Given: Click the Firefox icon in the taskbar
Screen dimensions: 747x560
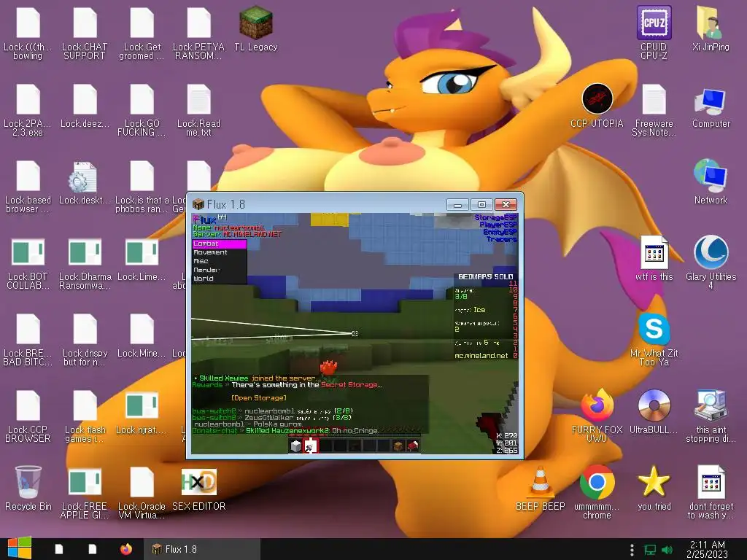Looking at the screenshot, I should (125, 549).
